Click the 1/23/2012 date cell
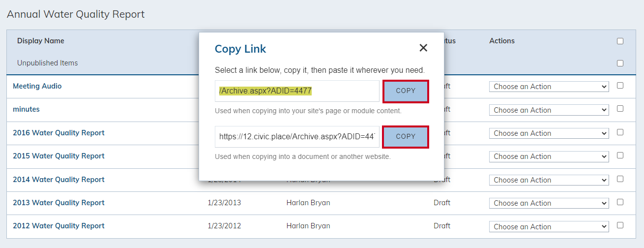This screenshot has width=644, height=248. 225,226
